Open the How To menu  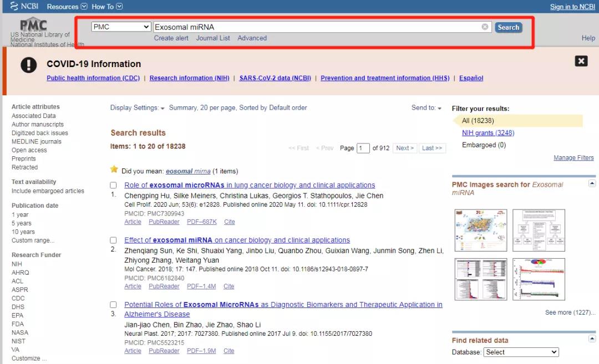(x=104, y=6)
